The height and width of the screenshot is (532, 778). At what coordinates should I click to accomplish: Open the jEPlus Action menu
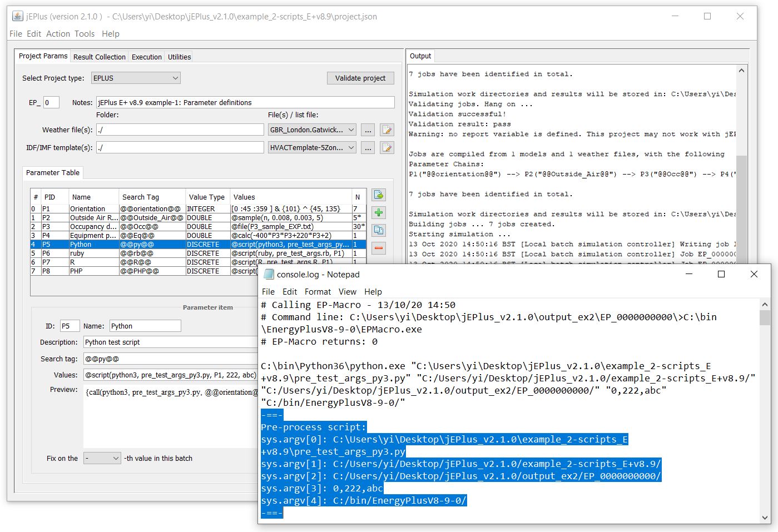tap(58, 33)
